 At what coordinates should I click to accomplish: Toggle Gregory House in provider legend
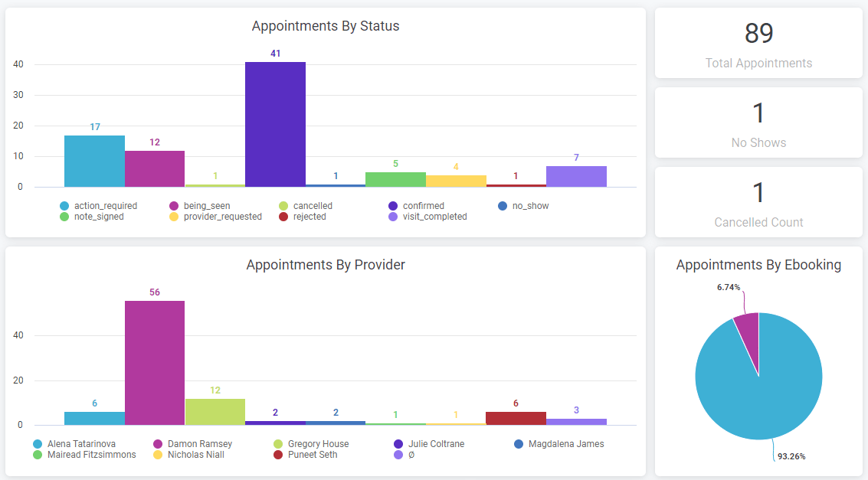point(317,444)
